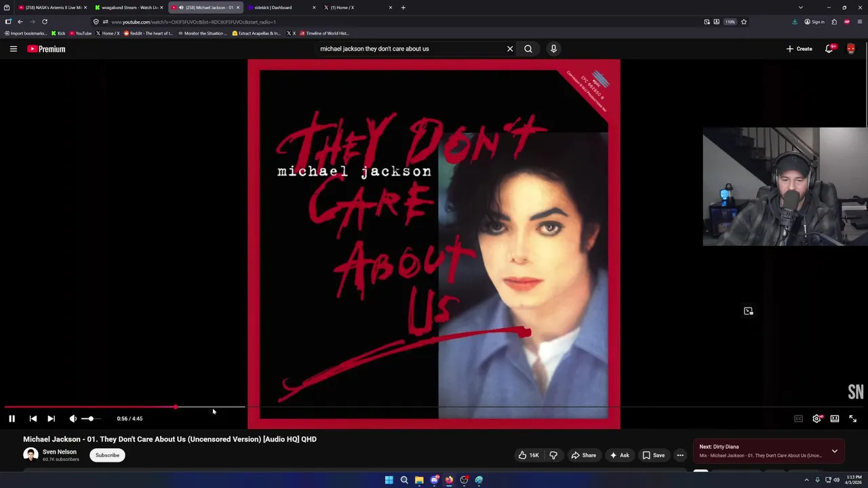
Task: Focus the YouTube search box
Action: [x=410, y=49]
